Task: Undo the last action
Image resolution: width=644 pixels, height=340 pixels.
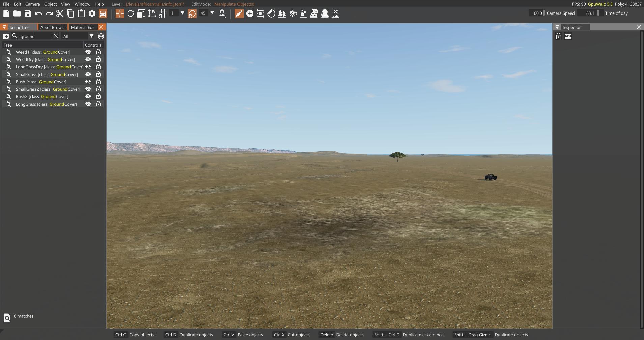Action: click(38, 13)
